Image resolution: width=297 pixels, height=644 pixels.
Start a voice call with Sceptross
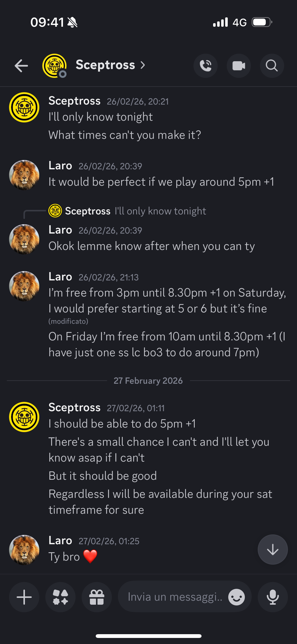tap(205, 66)
